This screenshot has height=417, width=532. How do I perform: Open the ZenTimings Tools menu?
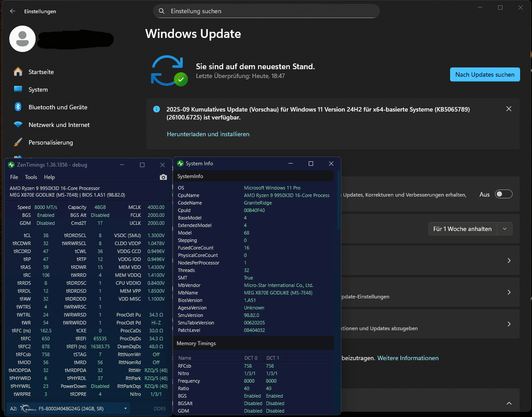[x=31, y=177]
